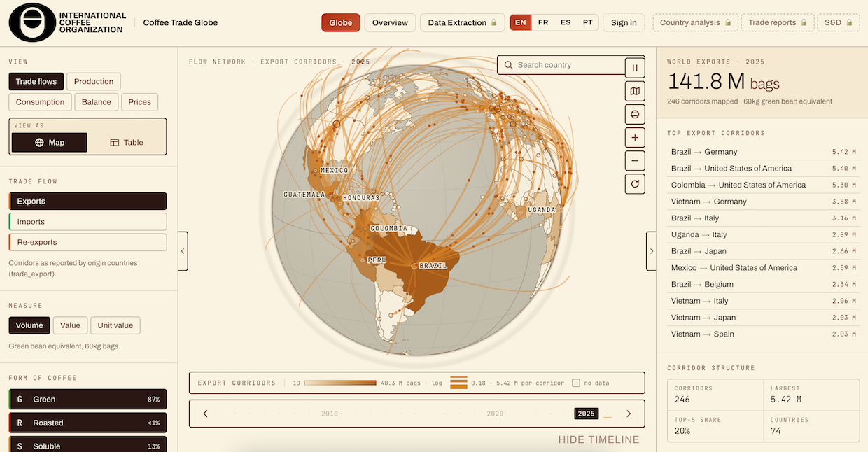Go to previous year on timeline
Image resolution: width=868 pixels, height=452 pixels.
[x=205, y=414]
